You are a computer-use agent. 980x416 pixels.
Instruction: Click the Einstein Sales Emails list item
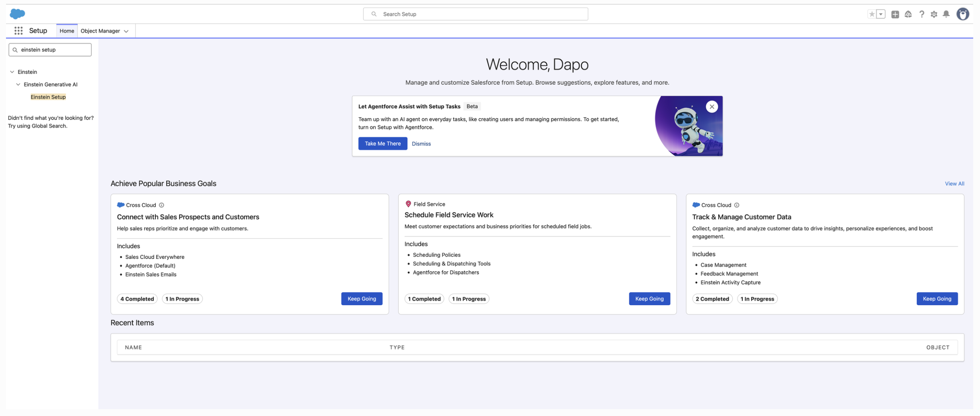[151, 274]
